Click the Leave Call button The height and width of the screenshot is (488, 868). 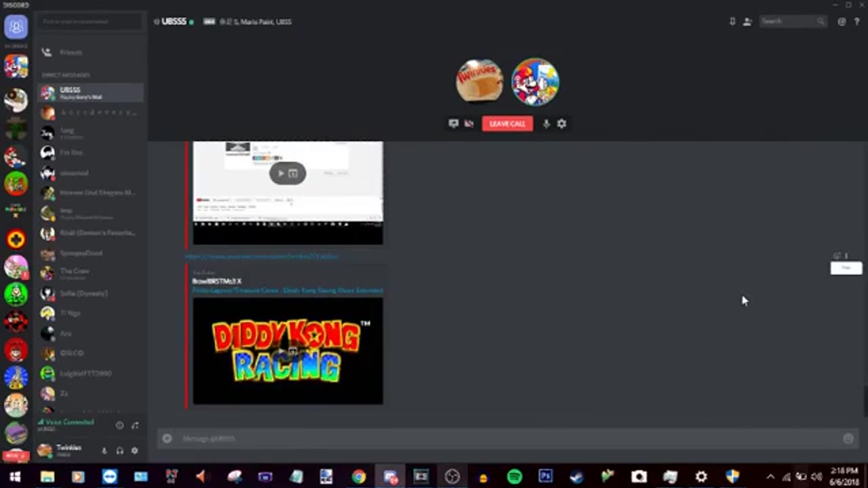507,123
